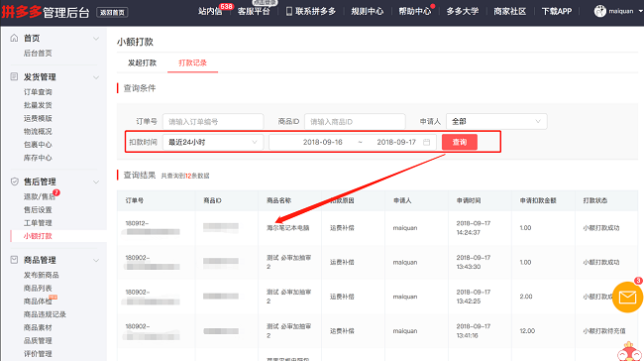Open 帮助中心 in top navigation

(x=415, y=11)
